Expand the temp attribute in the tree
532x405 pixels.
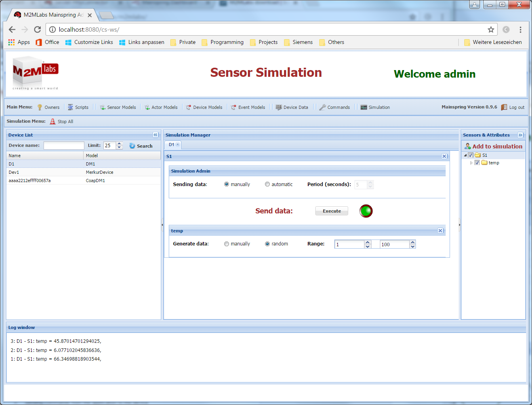[472, 162]
